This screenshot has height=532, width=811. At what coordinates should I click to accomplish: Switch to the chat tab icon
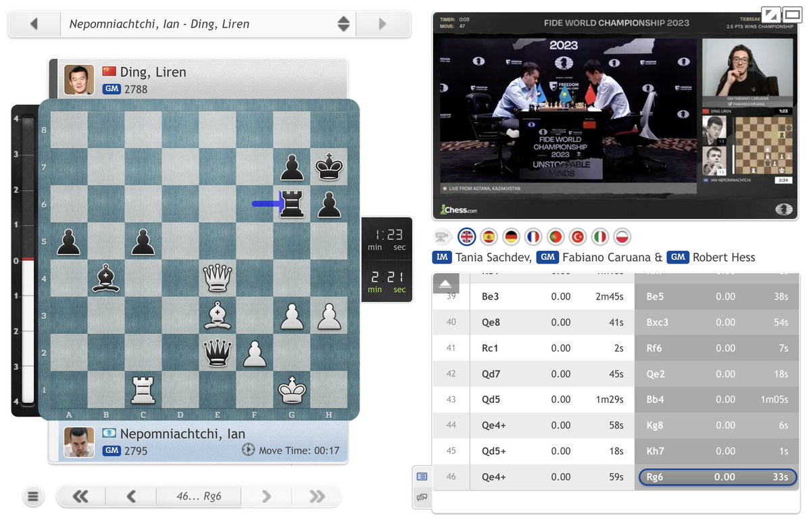[422, 498]
